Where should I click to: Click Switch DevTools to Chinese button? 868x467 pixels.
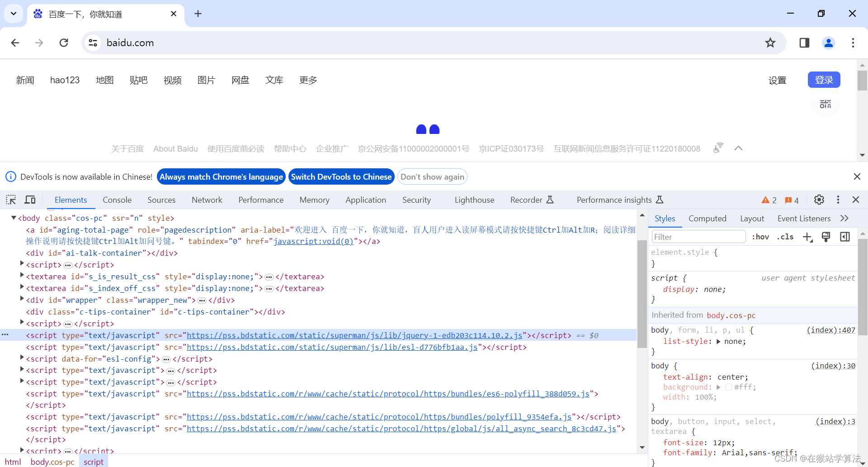click(341, 176)
